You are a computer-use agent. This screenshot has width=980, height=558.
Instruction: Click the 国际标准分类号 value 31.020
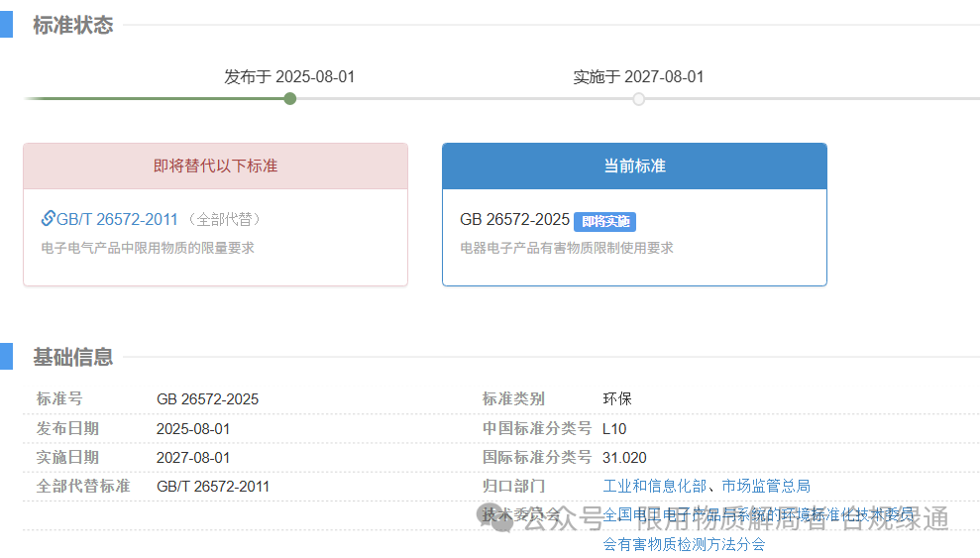[624, 457]
